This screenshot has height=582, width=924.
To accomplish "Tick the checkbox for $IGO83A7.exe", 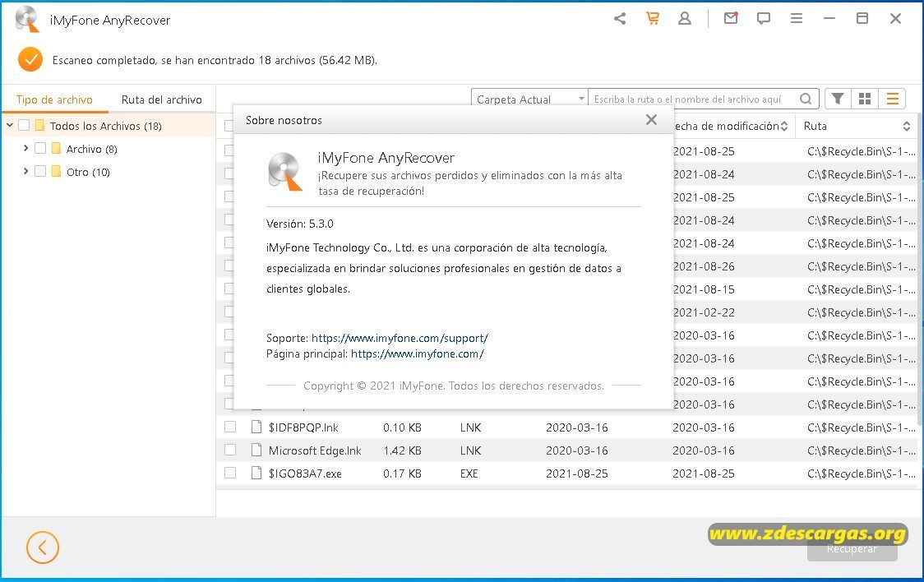I will click(x=230, y=473).
